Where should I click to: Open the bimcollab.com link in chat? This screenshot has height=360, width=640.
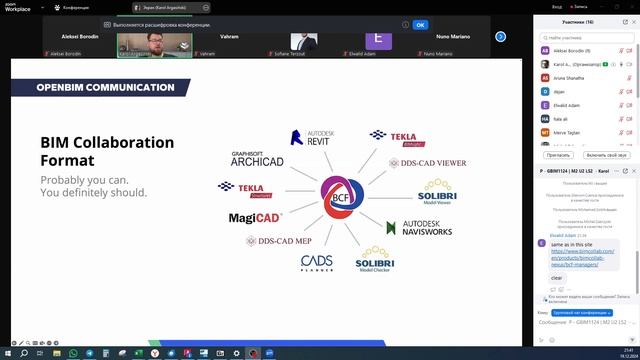click(582, 258)
